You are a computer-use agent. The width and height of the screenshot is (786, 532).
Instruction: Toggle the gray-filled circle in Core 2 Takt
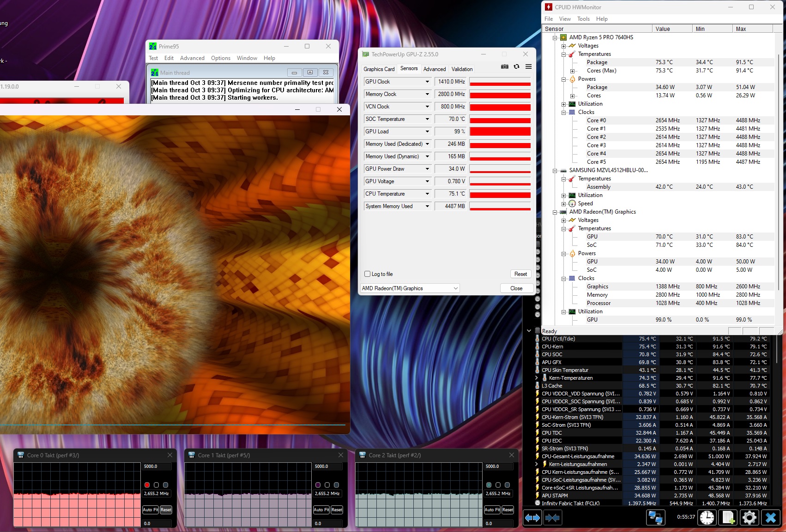tap(507, 485)
